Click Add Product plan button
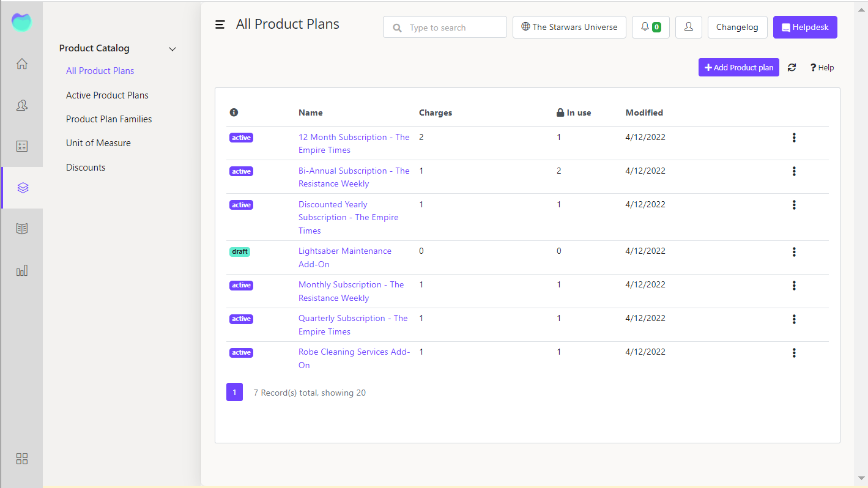This screenshot has height=488, width=868. (738, 68)
